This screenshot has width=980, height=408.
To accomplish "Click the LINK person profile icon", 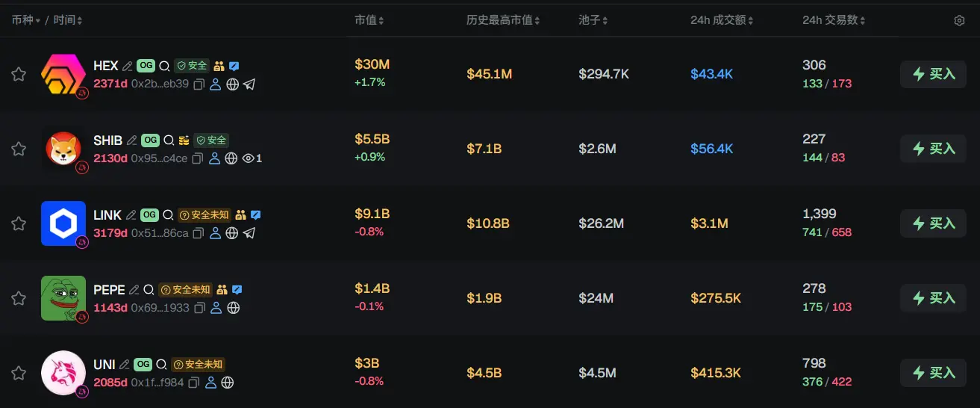I will 215,233.
